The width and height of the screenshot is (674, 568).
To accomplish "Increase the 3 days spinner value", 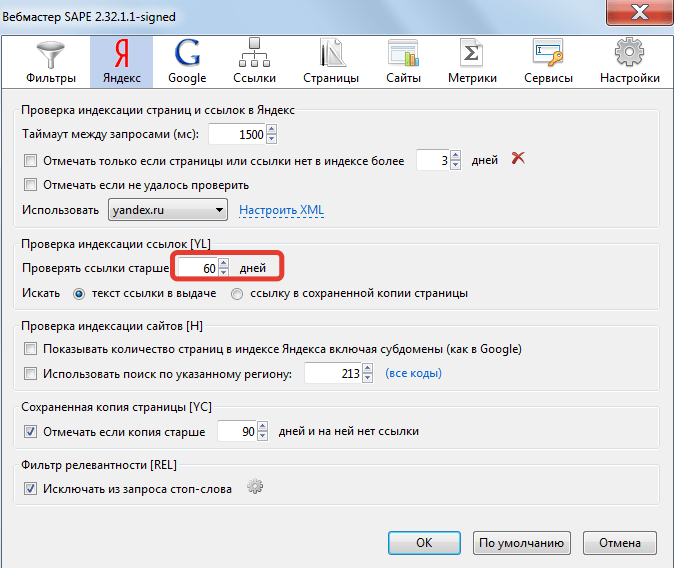I will [x=456, y=156].
